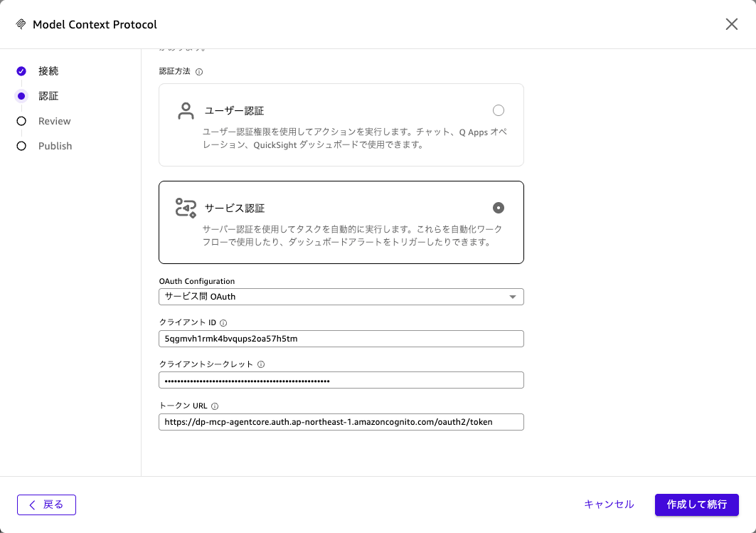This screenshot has width=756, height=533.
Task: Click the user silhouette icon in ユーザー認証 card
Action: point(186,111)
